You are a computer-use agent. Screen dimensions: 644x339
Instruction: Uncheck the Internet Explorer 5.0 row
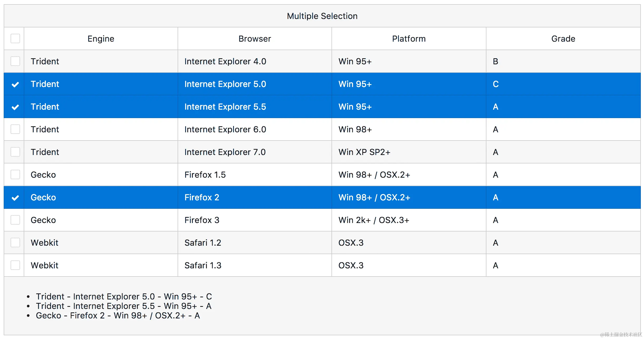[x=15, y=84]
